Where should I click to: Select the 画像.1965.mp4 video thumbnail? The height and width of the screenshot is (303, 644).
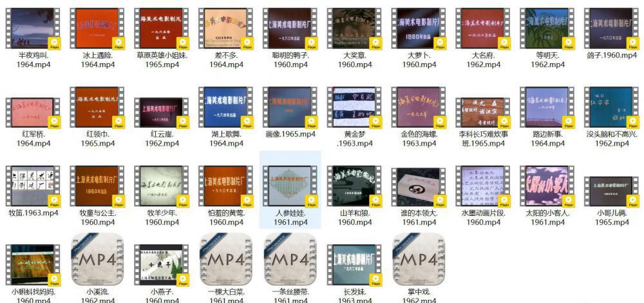290,107
